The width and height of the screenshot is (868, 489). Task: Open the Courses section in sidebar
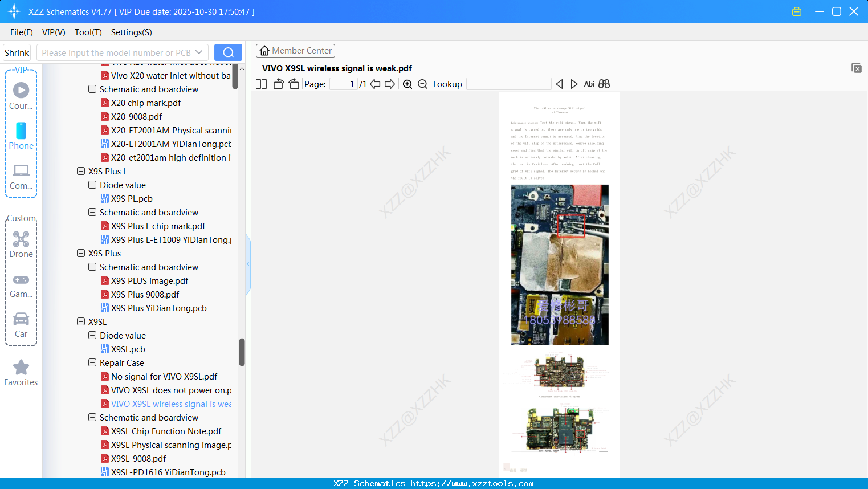[x=21, y=96]
